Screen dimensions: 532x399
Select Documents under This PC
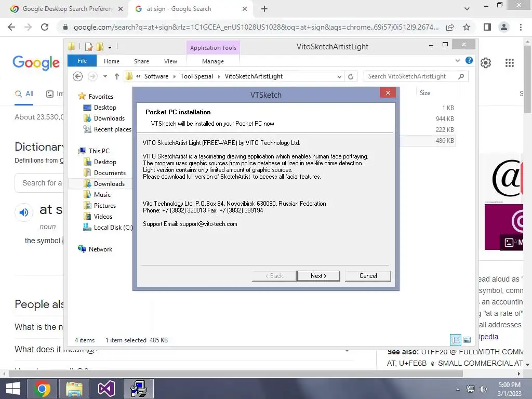110,173
